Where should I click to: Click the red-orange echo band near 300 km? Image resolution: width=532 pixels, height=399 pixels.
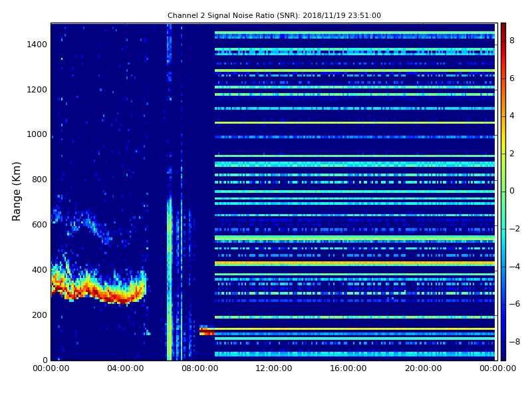[98, 285]
